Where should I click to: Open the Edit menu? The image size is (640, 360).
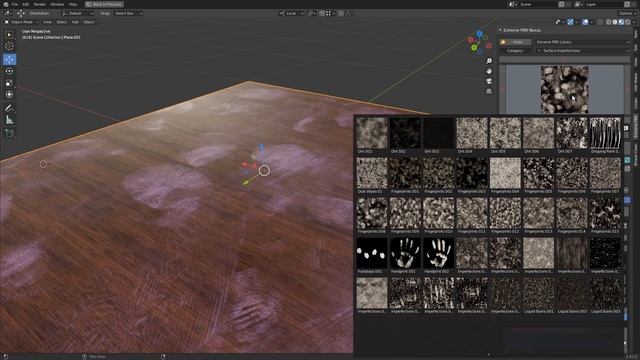click(26, 4)
